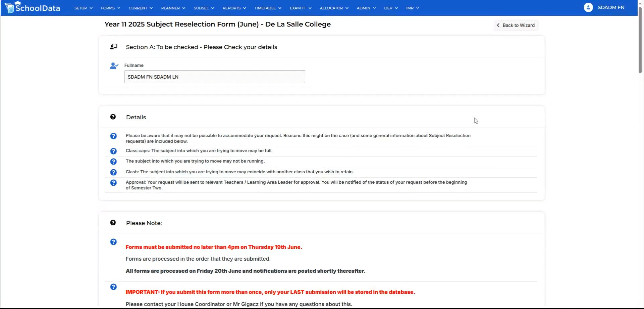
Task: Click into the Fullname input field
Action: coord(215,77)
